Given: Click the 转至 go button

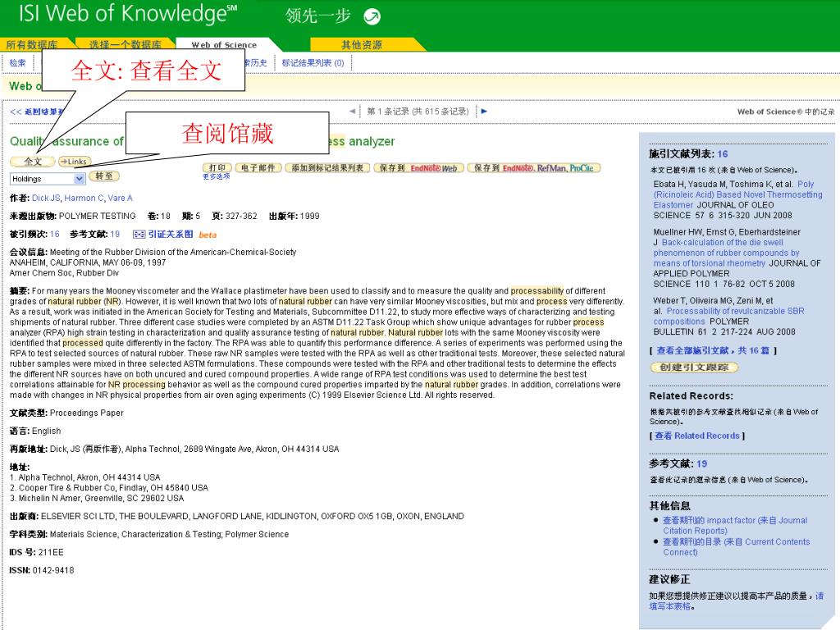Looking at the screenshot, I should 104,176.
